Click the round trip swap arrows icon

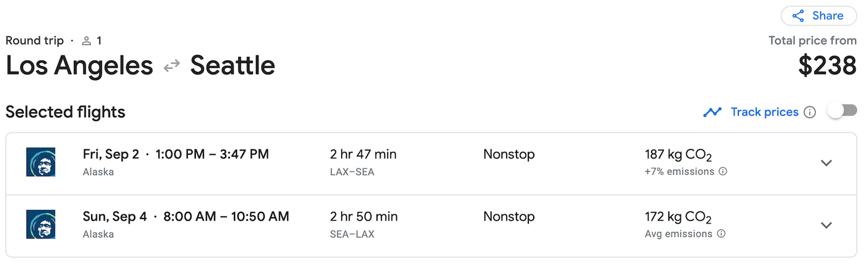(x=172, y=66)
